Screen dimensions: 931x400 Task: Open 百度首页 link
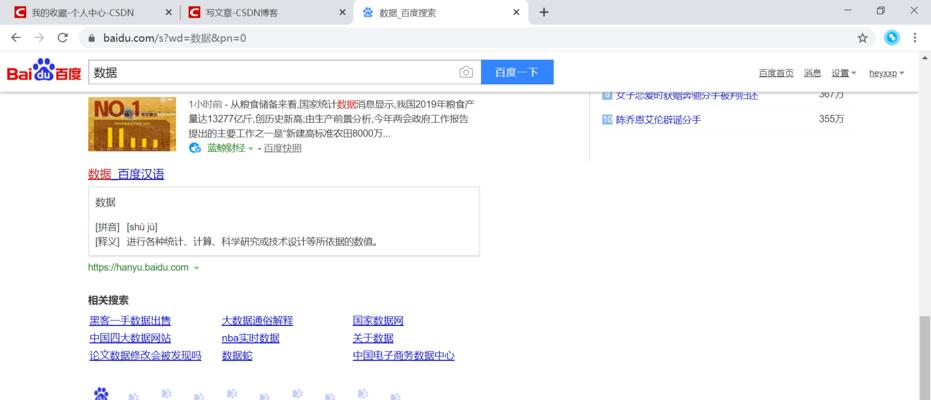pyautogui.click(x=776, y=74)
